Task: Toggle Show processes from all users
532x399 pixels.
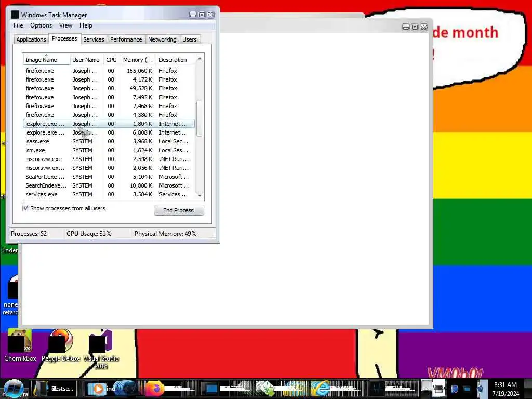Action: pos(26,208)
